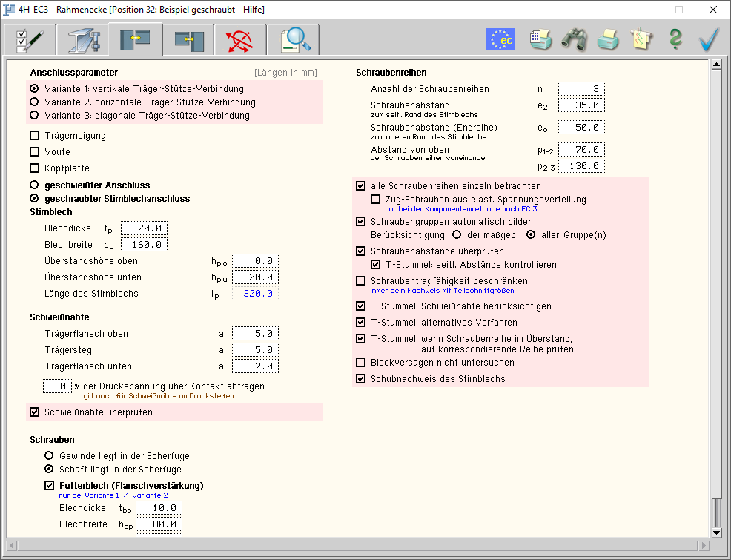Image resolution: width=731 pixels, height=560 pixels.
Task: Select Gewinde liegt in der Scherfuge
Action: point(50,455)
